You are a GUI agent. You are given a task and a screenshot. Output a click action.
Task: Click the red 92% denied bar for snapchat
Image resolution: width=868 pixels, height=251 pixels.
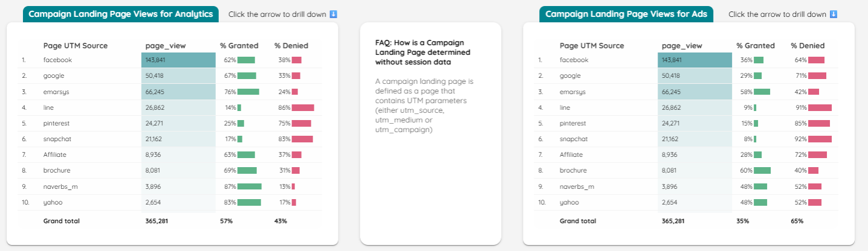(820, 139)
